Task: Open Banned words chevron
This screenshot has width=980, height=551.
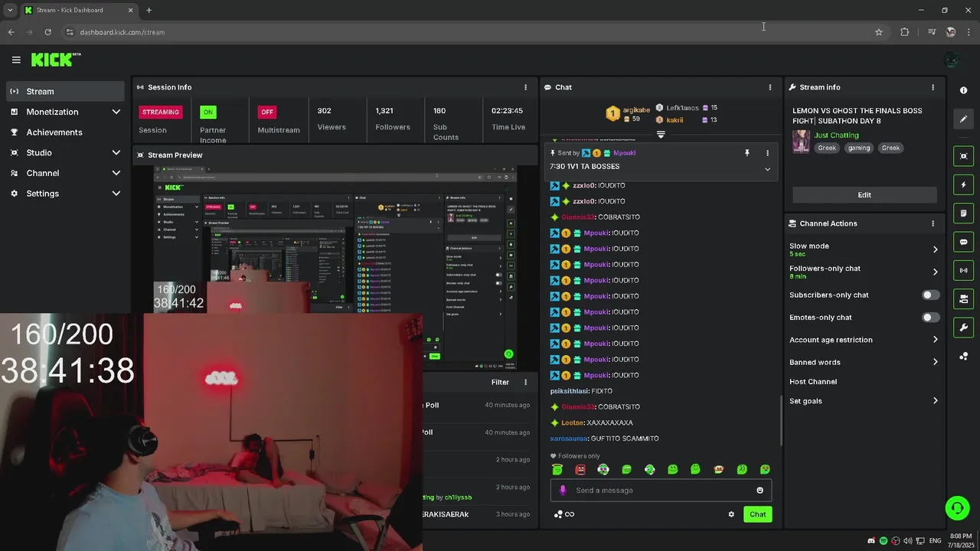Action: pyautogui.click(x=935, y=362)
